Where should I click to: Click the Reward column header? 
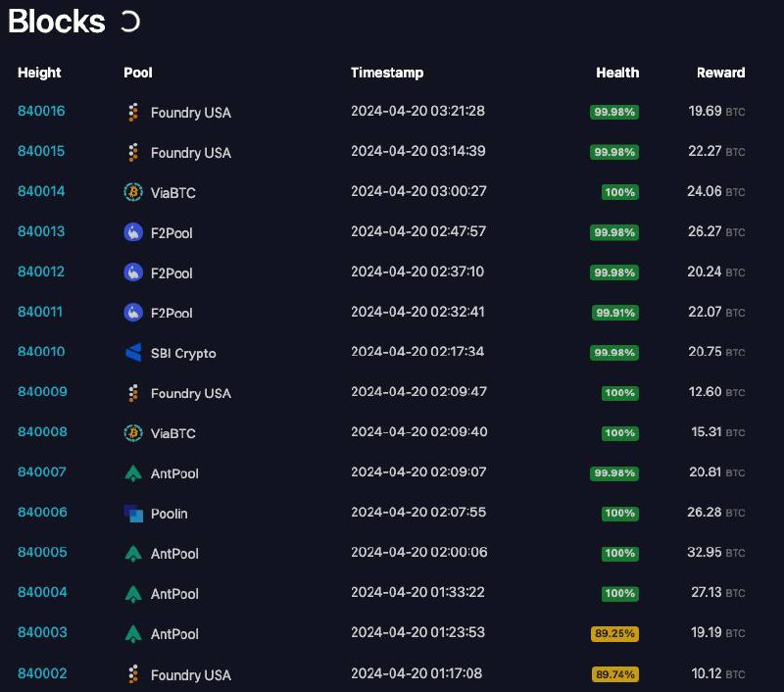720,73
